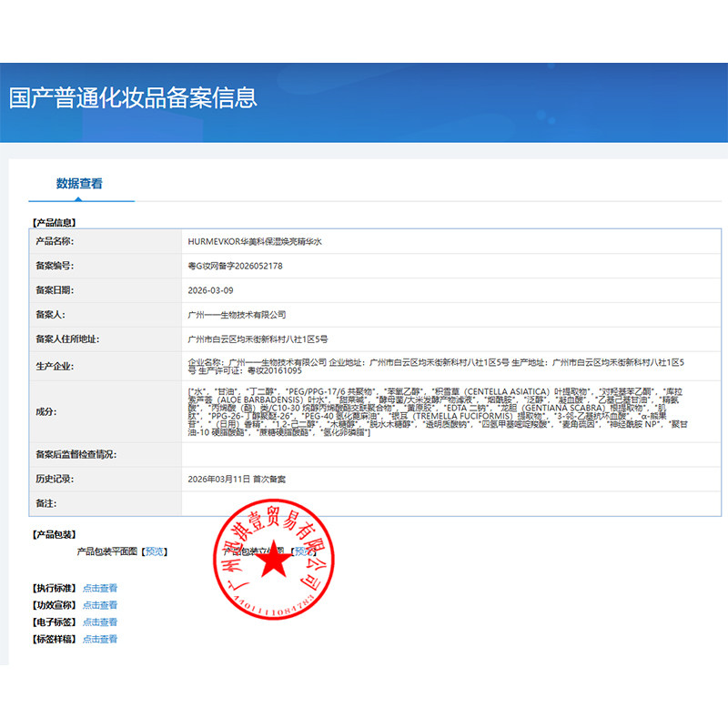Click the 备案人住所地址 row label
The height and width of the screenshot is (728, 728).
[x=67, y=339]
